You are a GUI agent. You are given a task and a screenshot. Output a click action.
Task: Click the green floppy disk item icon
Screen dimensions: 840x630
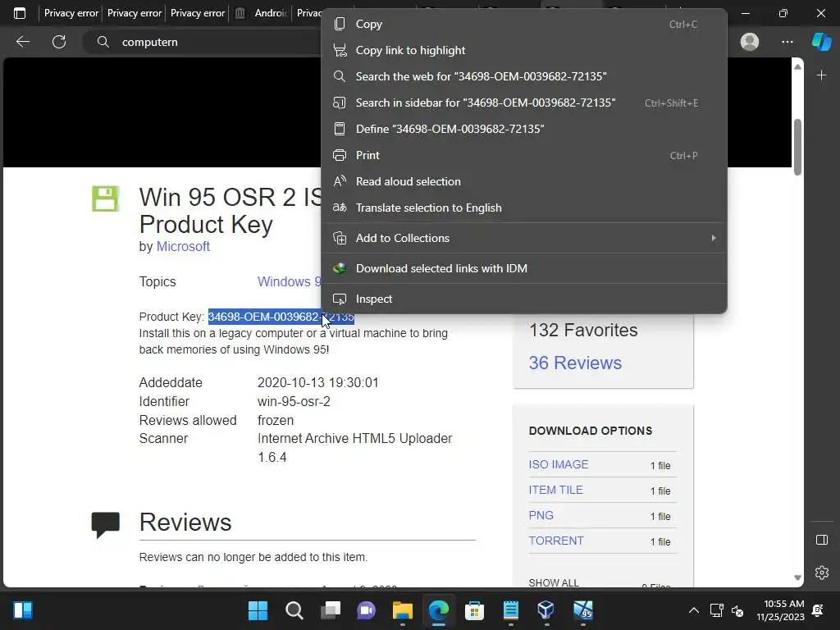105,199
